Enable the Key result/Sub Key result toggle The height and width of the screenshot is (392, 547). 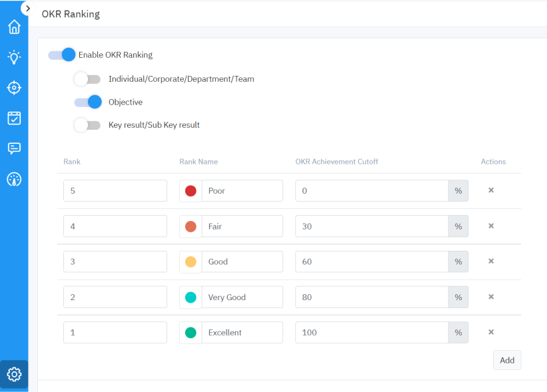point(87,125)
